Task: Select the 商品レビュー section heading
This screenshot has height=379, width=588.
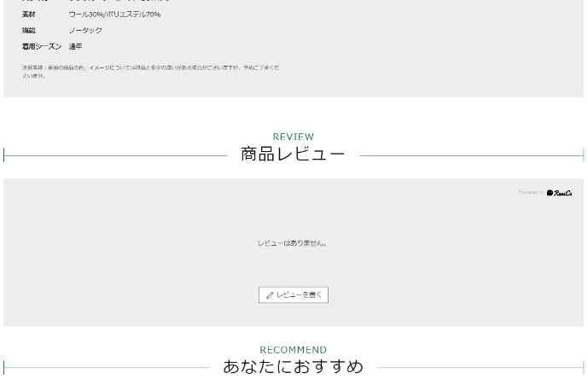Action: tap(293, 155)
